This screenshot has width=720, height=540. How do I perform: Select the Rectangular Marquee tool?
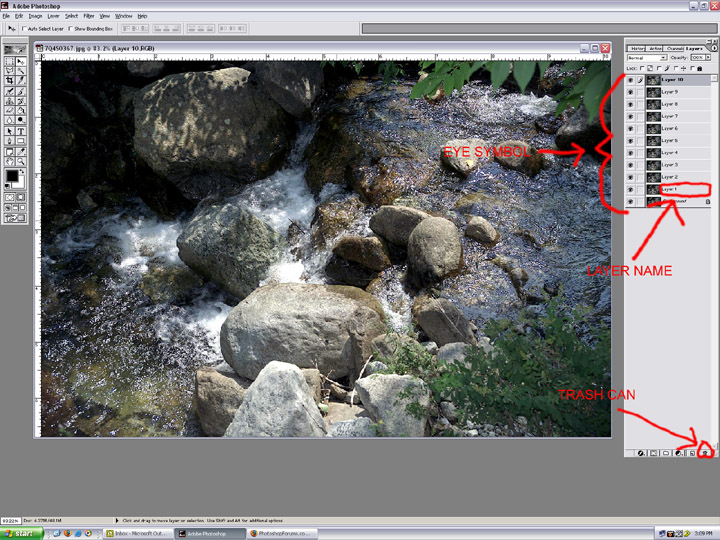pyautogui.click(x=10, y=62)
